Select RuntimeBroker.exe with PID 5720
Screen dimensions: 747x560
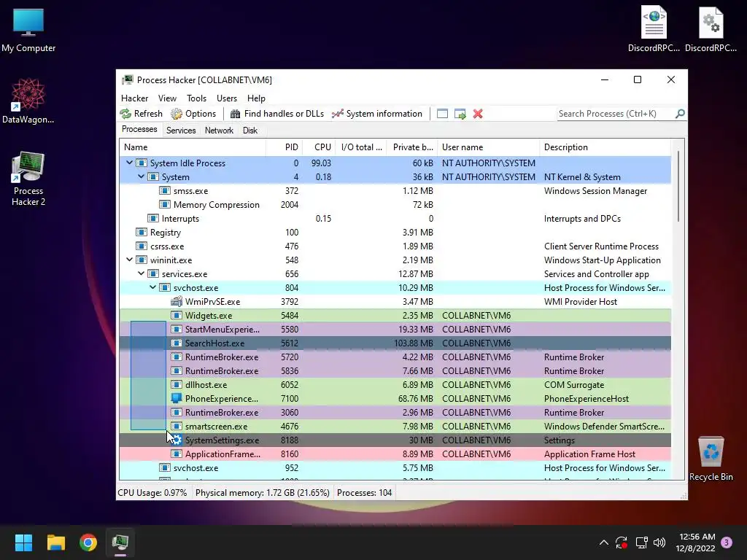click(395, 357)
